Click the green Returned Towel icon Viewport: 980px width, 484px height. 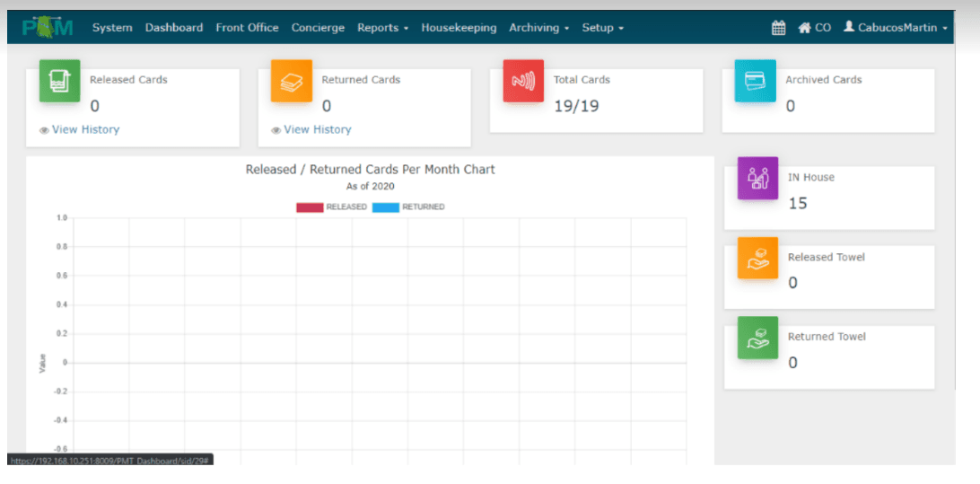757,338
